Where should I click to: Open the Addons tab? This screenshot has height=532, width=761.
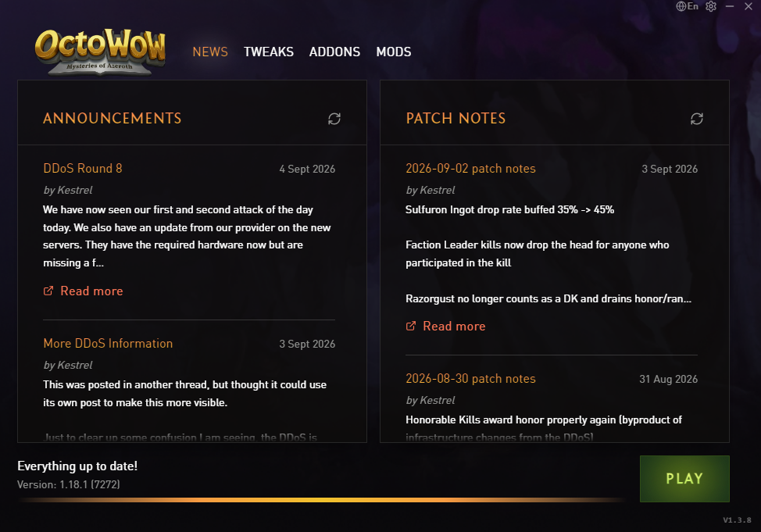tap(335, 52)
